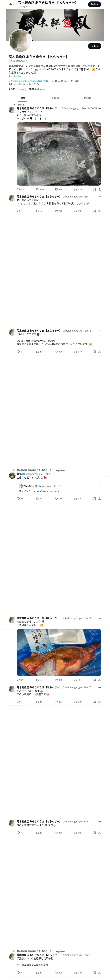Open more options on 寺丸 repost
This screenshot has height=980, width=110.
coord(99,474)
